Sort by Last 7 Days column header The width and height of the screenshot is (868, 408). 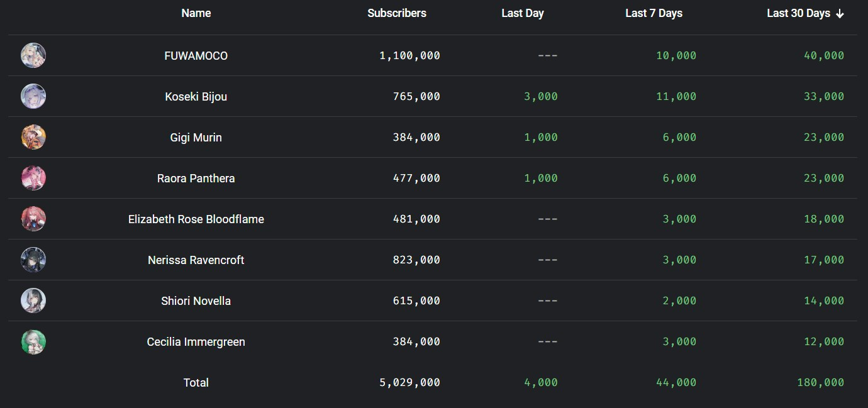tap(654, 13)
